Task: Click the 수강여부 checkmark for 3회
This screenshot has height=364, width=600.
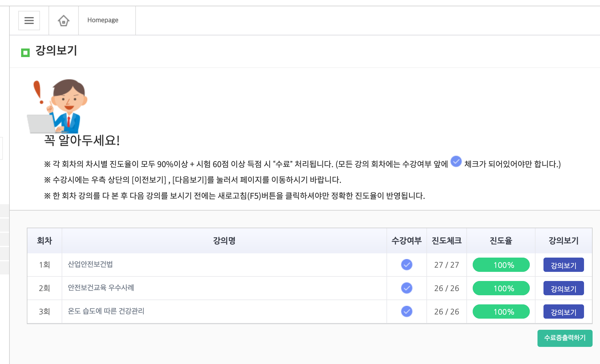Action: pyautogui.click(x=406, y=311)
